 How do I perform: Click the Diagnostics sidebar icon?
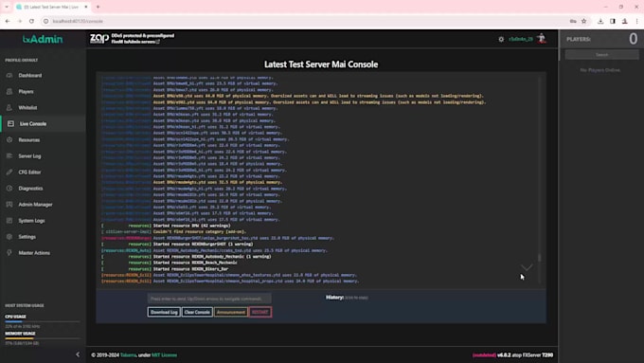(9, 189)
